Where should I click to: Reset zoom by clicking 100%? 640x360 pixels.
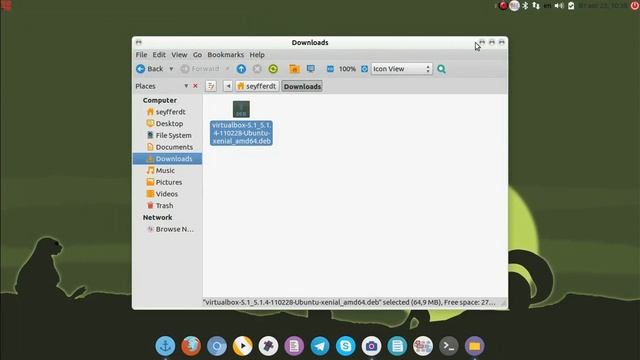point(347,69)
